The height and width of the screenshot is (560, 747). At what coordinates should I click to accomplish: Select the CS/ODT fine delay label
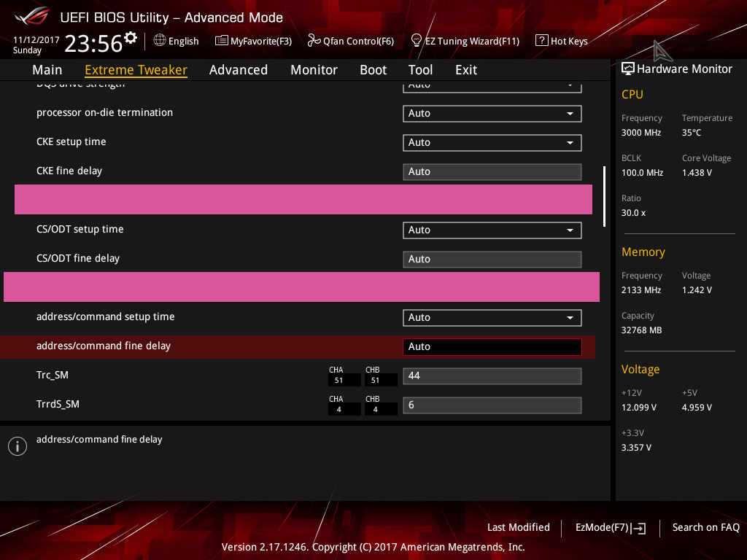click(77, 258)
